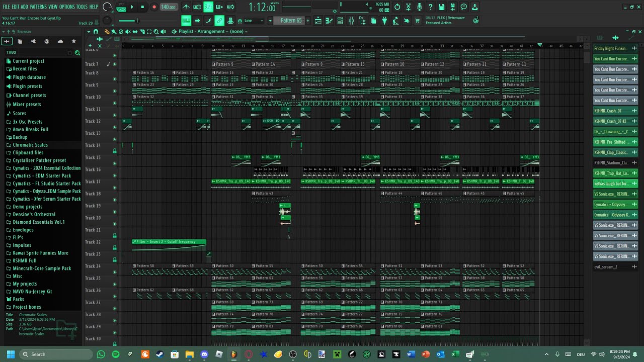Screen dimensions: 644x362
Task: Click the Current project browser entry
Action: point(29,61)
